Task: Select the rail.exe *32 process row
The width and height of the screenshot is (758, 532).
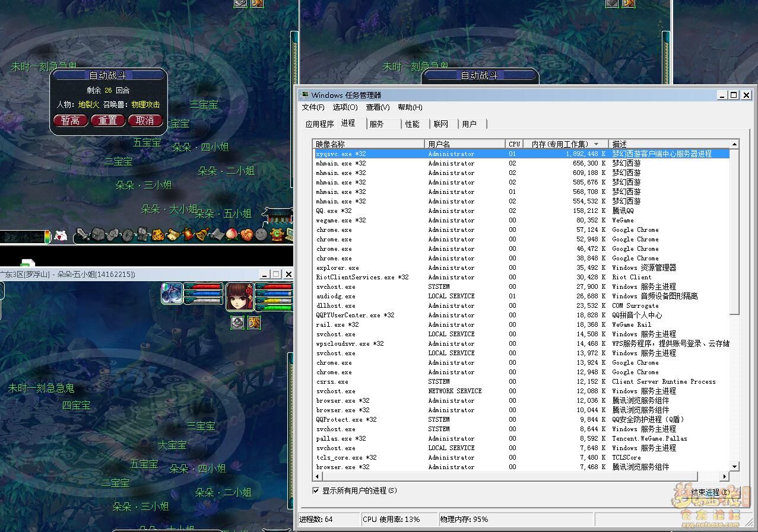Action: click(522, 324)
